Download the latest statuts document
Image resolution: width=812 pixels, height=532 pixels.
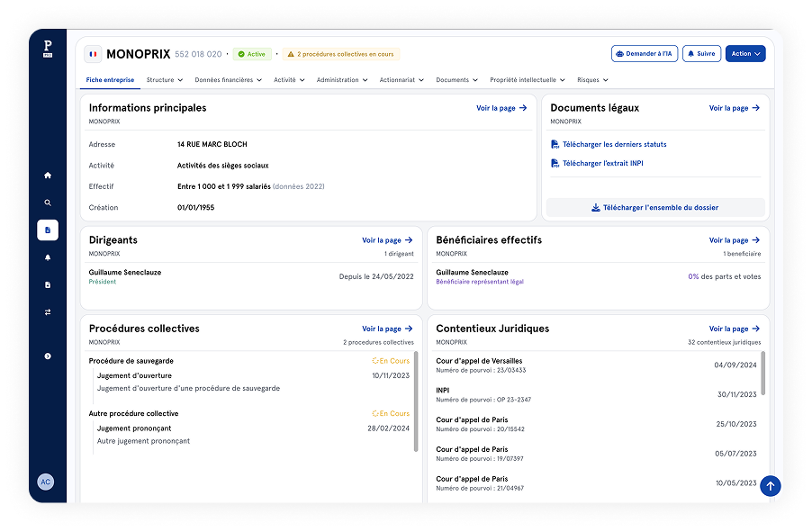tap(615, 145)
